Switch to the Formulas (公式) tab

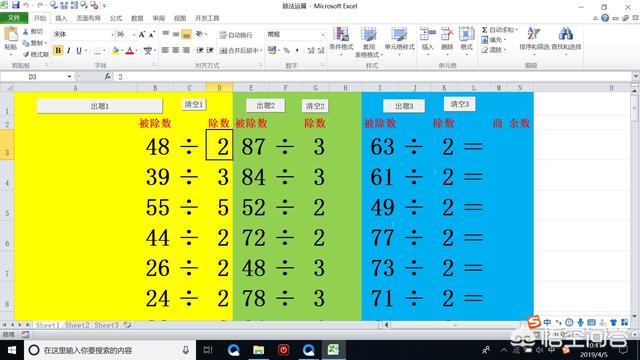point(116,18)
